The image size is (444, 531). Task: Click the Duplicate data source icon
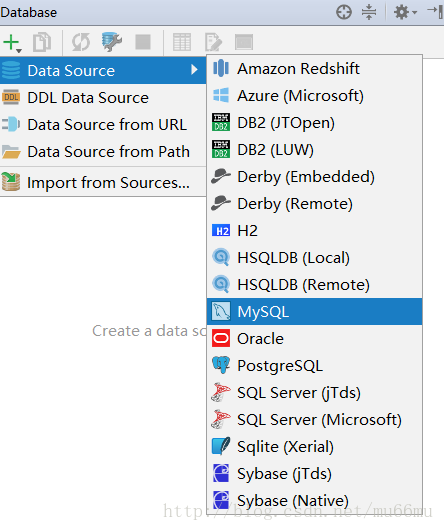(x=42, y=42)
